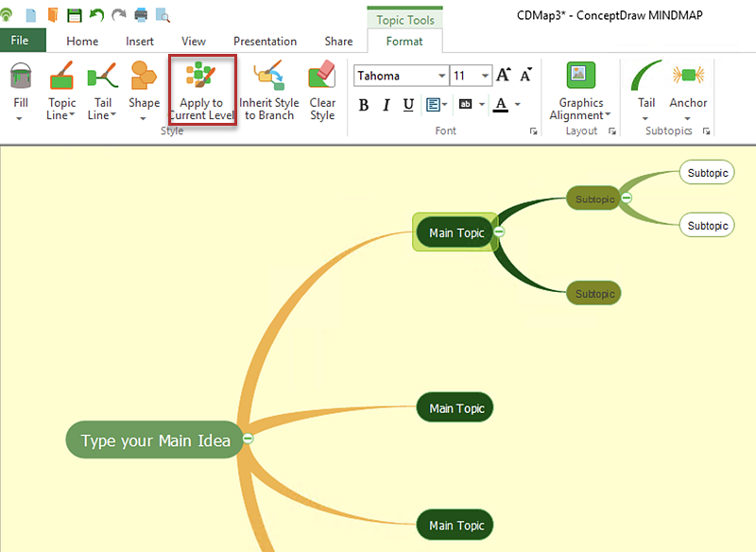Click the Topic Line brush icon
Viewport: 756px width, 552px height.
(61, 76)
